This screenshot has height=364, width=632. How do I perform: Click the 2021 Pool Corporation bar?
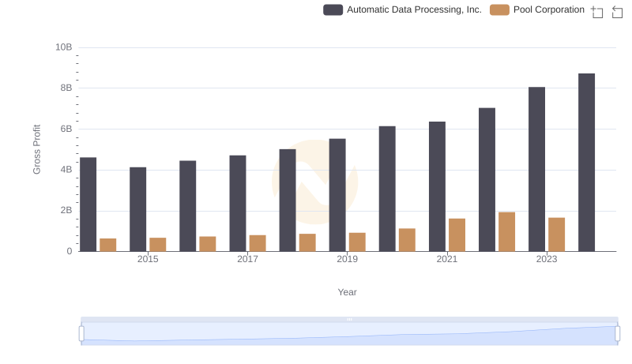coord(457,235)
